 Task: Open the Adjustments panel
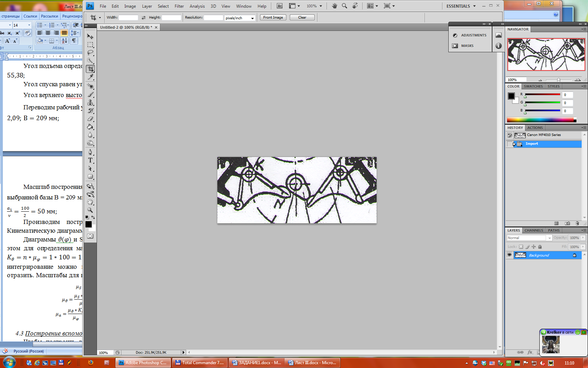pyautogui.click(x=470, y=35)
